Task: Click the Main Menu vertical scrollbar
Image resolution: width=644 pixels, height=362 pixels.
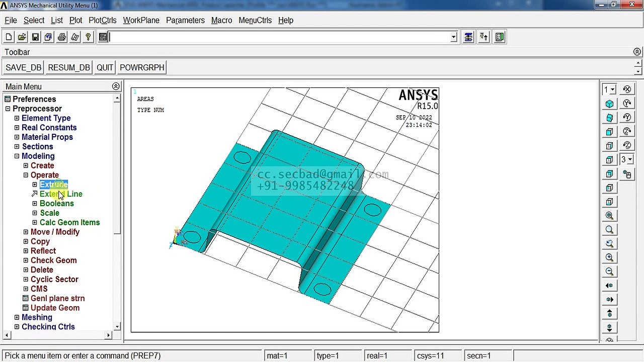Action: tap(117, 212)
